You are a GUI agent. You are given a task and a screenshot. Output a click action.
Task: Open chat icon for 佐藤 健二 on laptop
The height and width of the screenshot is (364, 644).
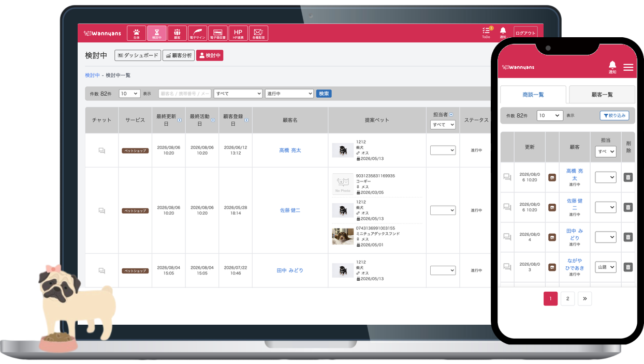[101, 210]
